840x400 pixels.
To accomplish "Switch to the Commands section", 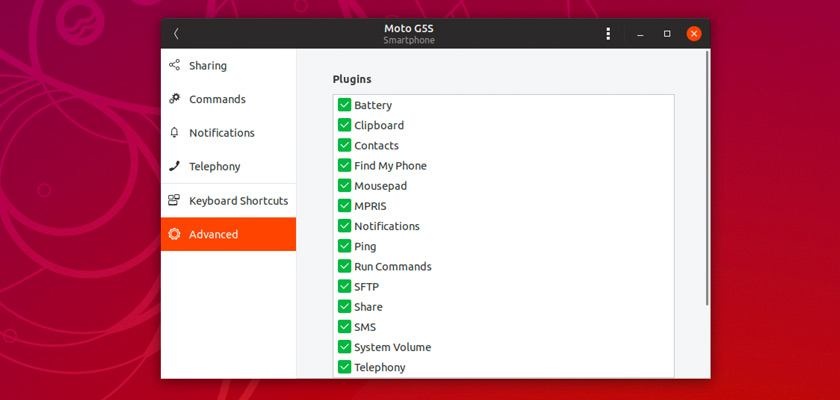I will [x=228, y=99].
